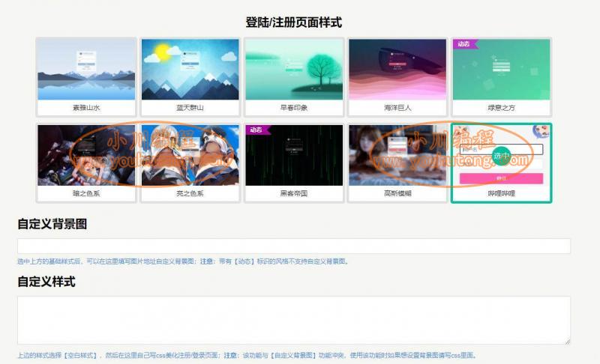The image size is (600, 364).
Task: Focus the 自定义背景图 URL input field
Action: tap(293, 246)
